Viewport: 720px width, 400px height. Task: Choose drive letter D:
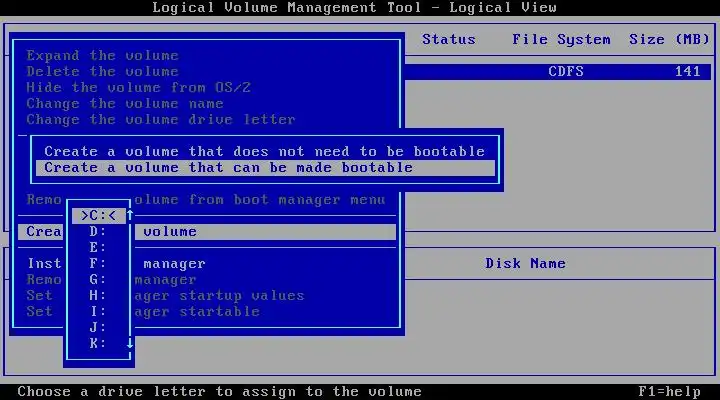click(98, 231)
